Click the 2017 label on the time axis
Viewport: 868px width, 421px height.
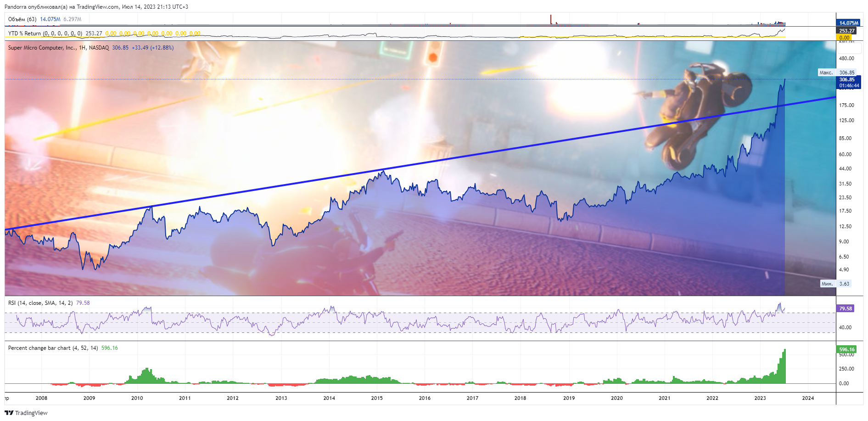[472, 398]
